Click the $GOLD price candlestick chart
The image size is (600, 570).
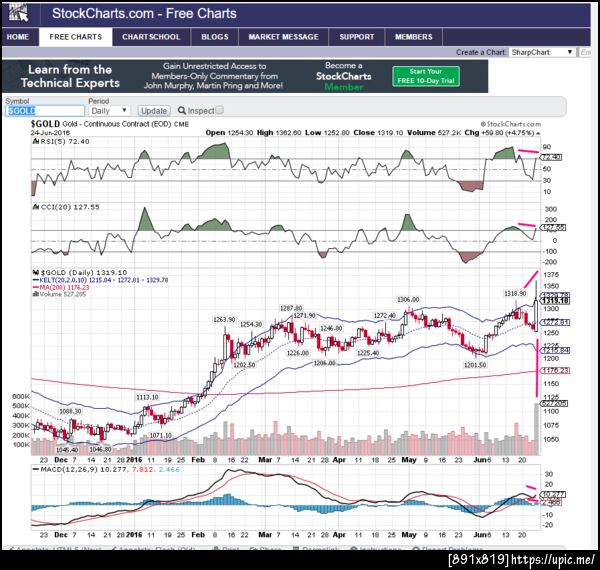(x=286, y=362)
